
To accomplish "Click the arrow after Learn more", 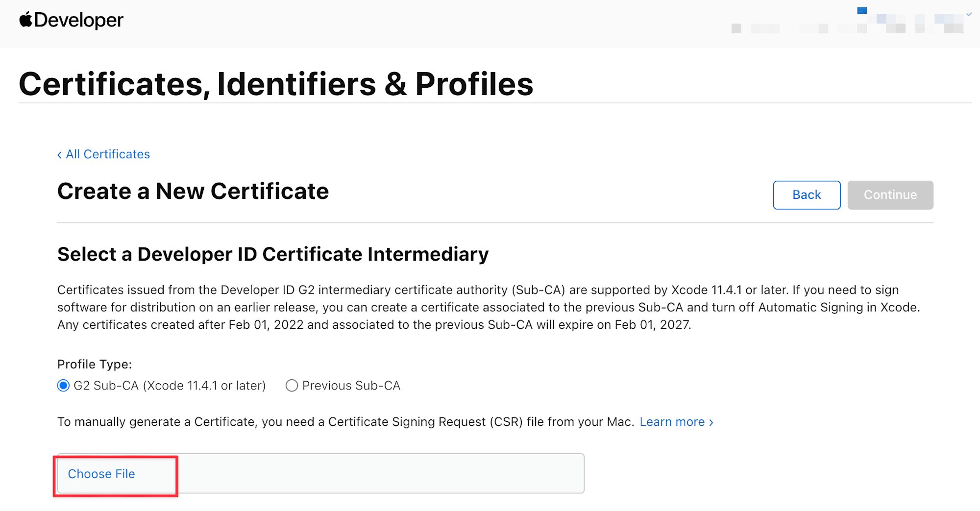I will pyautogui.click(x=711, y=422).
